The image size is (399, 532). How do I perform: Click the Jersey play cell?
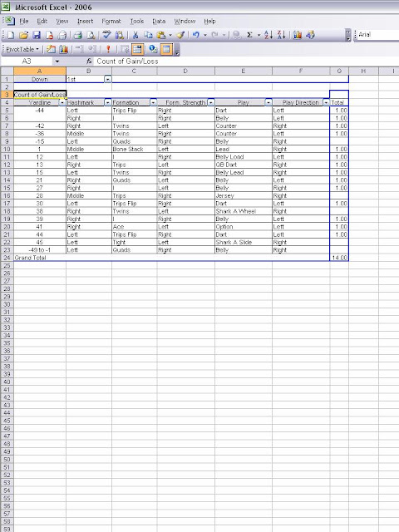click(244, 196)
